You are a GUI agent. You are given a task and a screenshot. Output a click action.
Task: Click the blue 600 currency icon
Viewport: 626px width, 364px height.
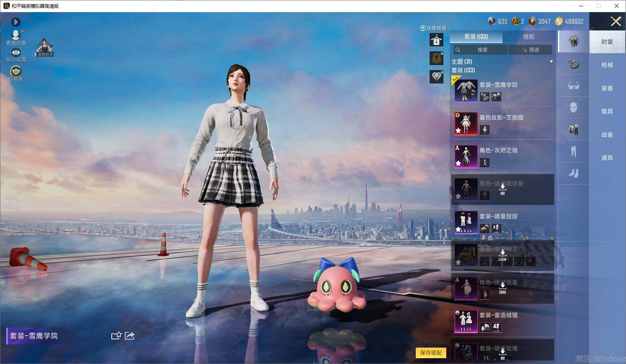click(x=492, y=21)
